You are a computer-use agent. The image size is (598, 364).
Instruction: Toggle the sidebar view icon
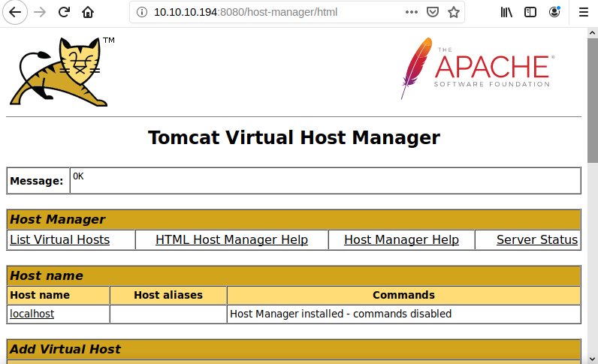click(x=530, y=12)
